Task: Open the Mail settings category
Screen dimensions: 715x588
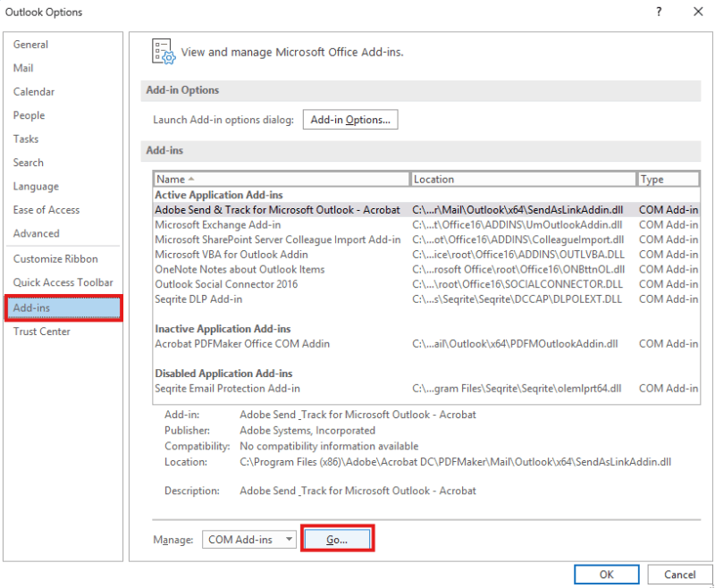Action: tap(24, 68)
